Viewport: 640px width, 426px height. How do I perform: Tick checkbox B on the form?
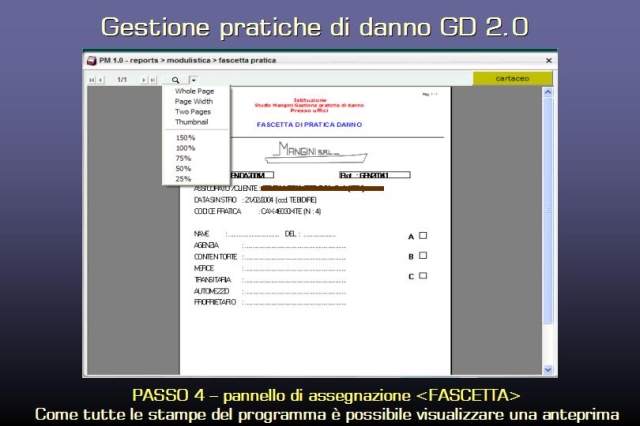coord(423,256)
